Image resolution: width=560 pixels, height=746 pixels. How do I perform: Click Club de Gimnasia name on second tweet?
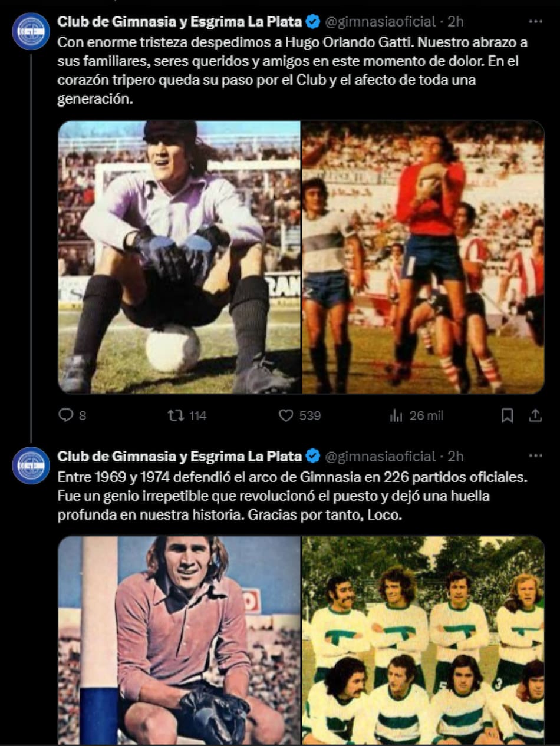tap(180, 456)
